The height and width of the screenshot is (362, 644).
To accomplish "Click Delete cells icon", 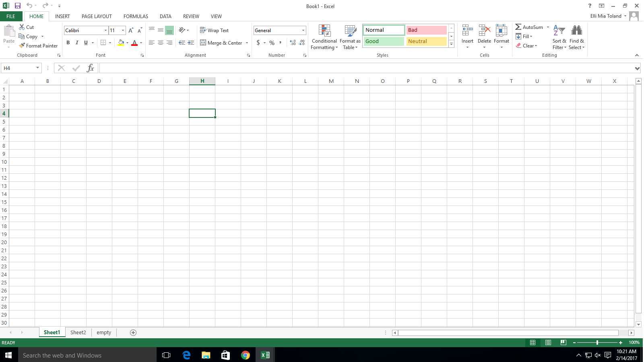I will (x=484, y=31).
